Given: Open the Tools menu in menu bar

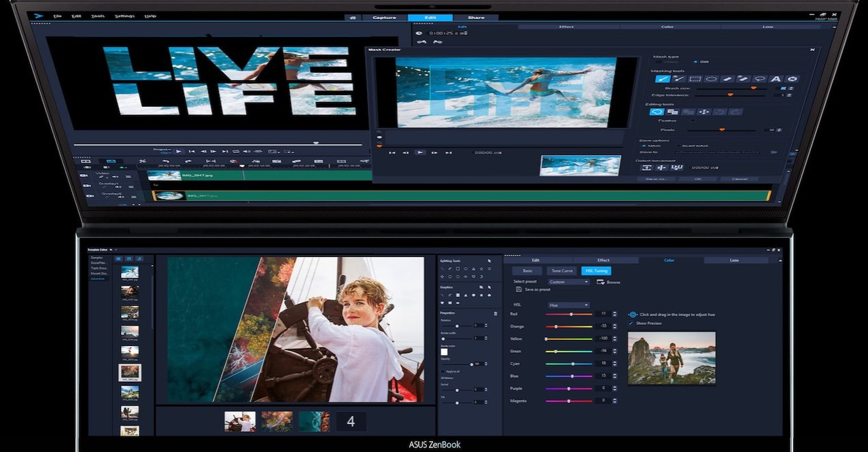Looking at the screenshot, I should [98, 16].
